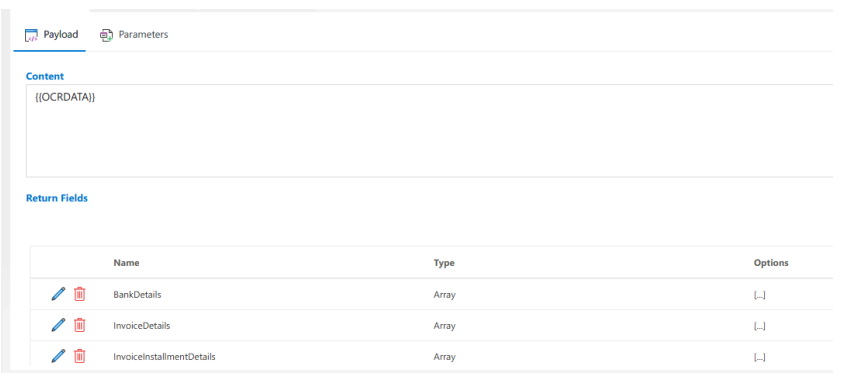Click inside the Content text area
Image resolution: width=844 pixels, height=377 pixels.
431,130
